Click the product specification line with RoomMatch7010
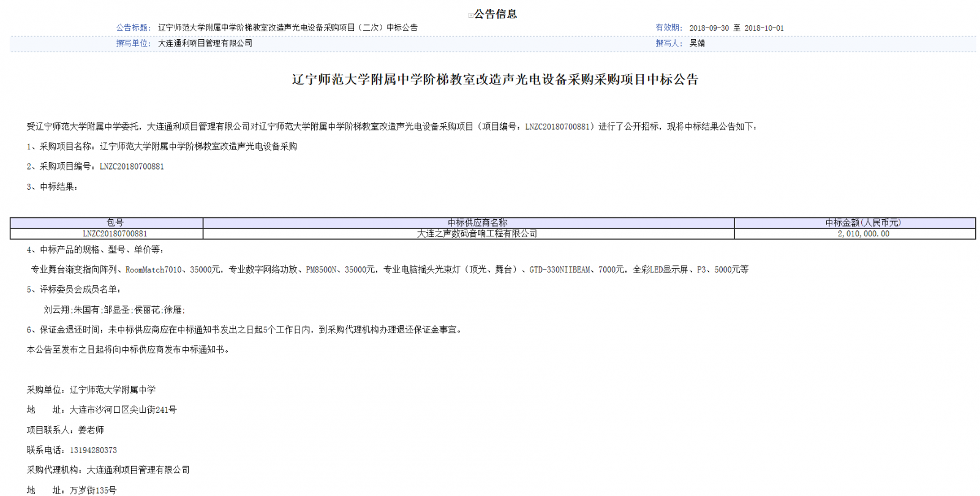The image size is (980, 496). [390, 269]
